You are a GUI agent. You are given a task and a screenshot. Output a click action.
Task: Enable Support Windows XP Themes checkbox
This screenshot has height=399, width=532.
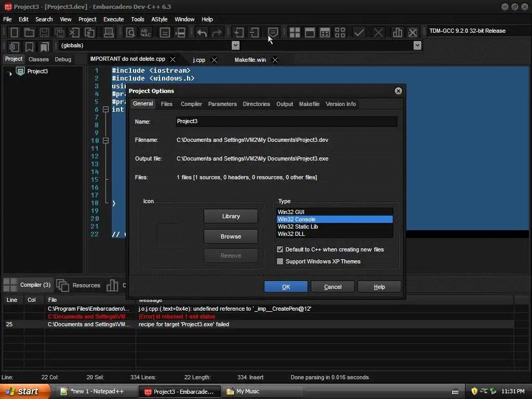click(x=280, y=261)
